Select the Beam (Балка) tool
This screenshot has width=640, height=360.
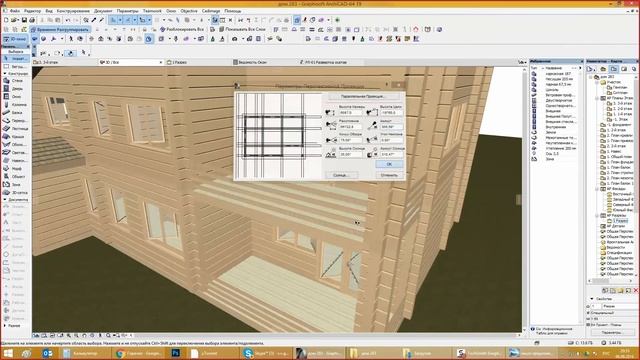point(15,113)
